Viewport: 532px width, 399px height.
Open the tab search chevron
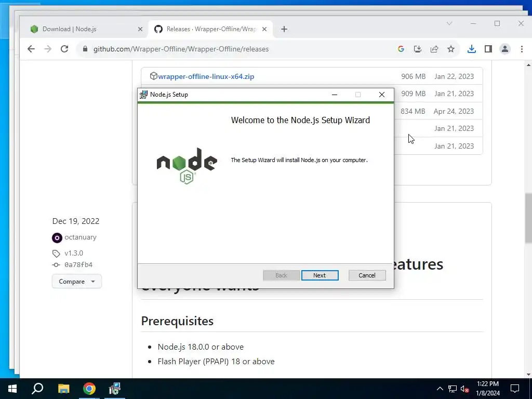coord(449,23)
